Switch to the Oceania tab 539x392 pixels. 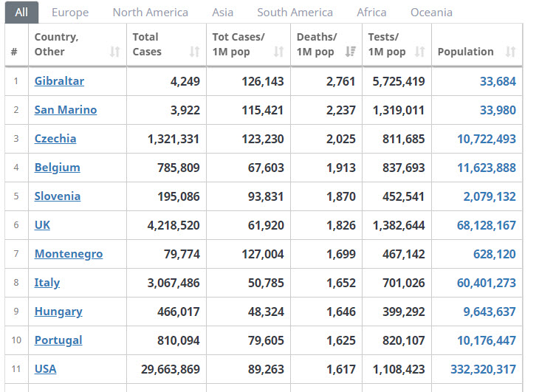tap(431, 13)
